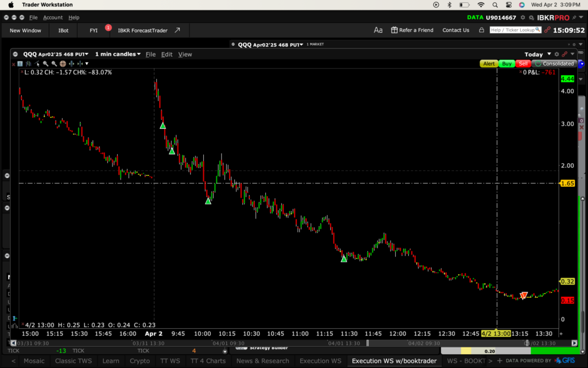The width and height of the screenshot is (588, 368).
Task: Click the red sell trade marker on chart
Action: [524, 296]
